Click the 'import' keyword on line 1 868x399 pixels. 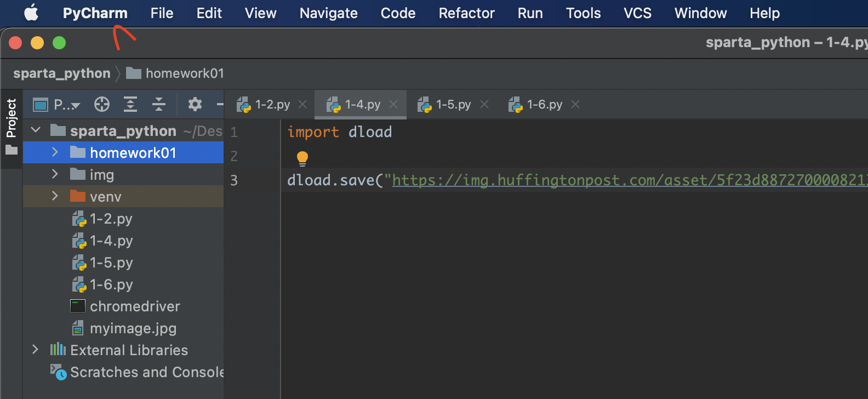(313, 132)
